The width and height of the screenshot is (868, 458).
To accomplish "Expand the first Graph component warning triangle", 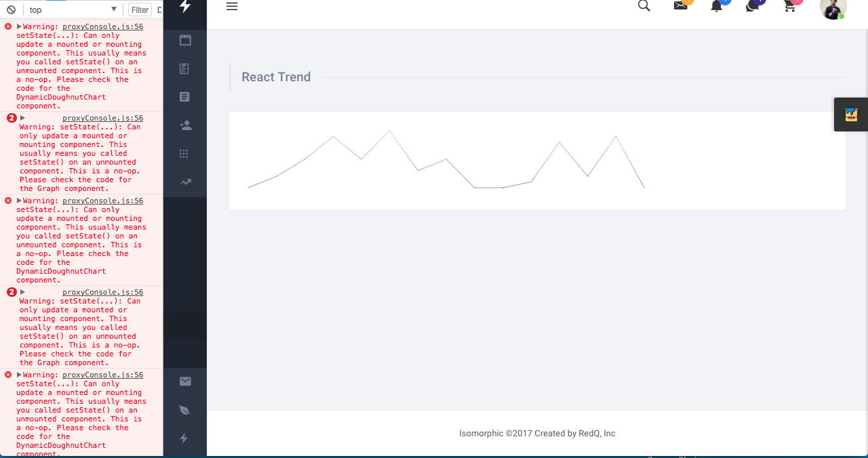I will [x=22, y=118].
